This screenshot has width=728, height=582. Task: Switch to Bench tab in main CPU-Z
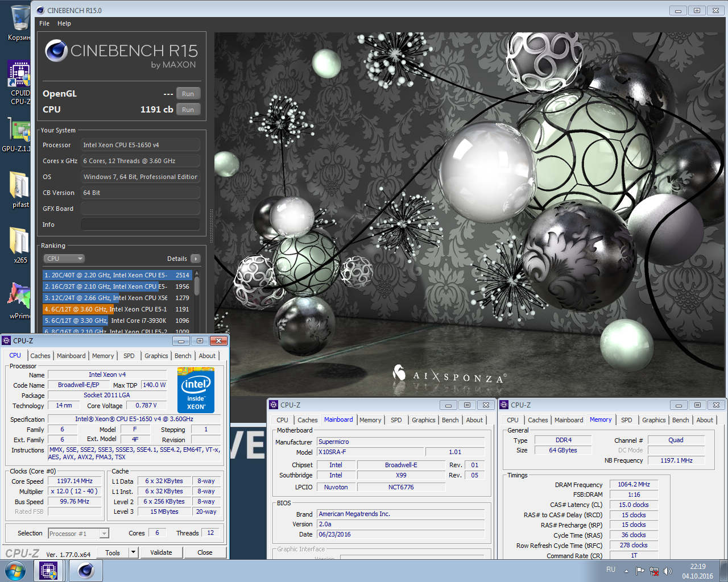(183, 356)
